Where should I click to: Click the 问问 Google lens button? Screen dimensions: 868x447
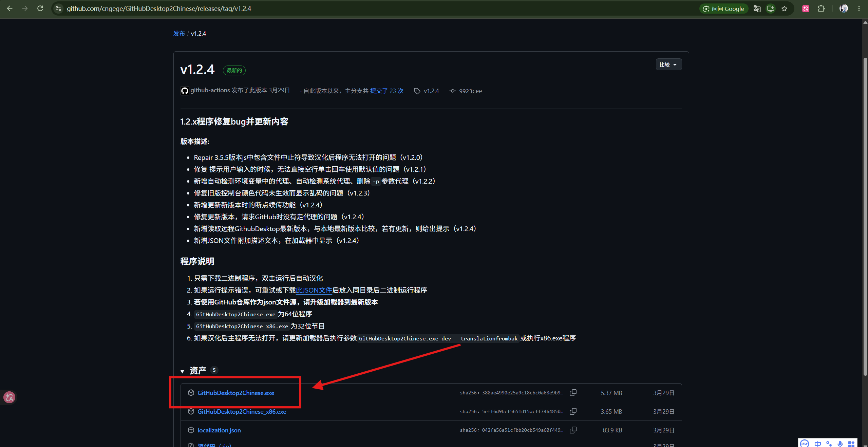click(x=723, y=9)
